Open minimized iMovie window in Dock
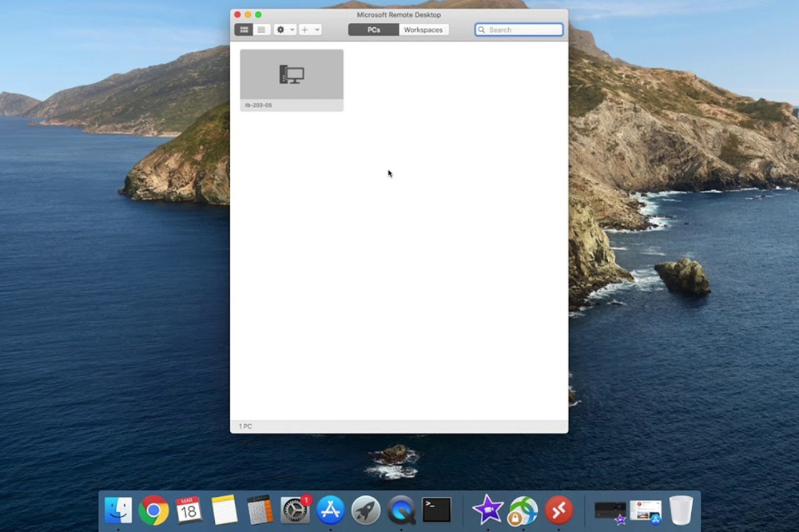This screenshot has height=532, width=799. [x=610, y=511]
